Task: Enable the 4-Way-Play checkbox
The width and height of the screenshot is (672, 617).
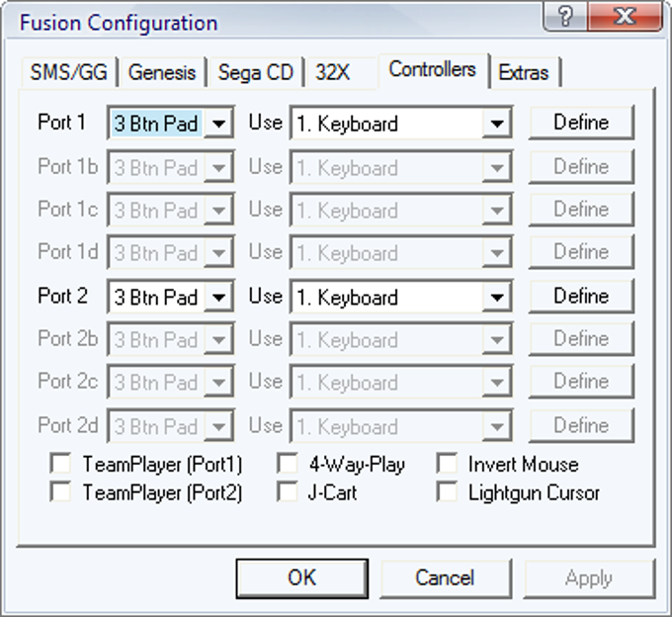Action: 288,464
